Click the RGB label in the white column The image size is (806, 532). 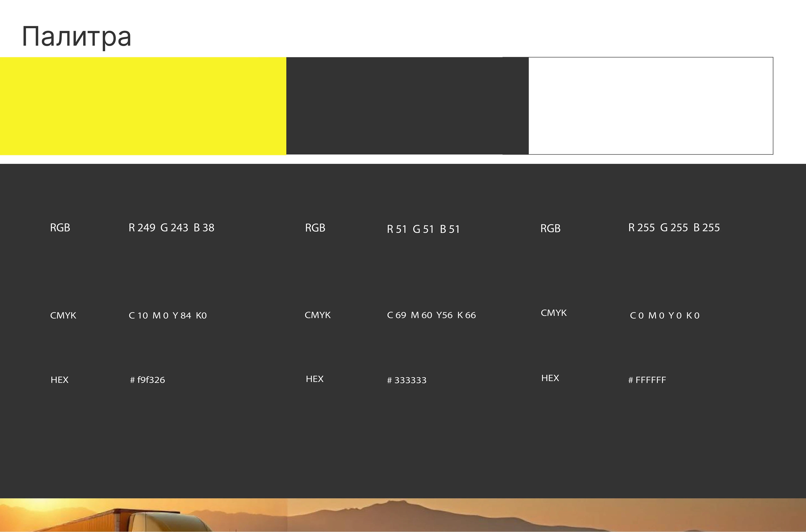[x=550, y=228]
